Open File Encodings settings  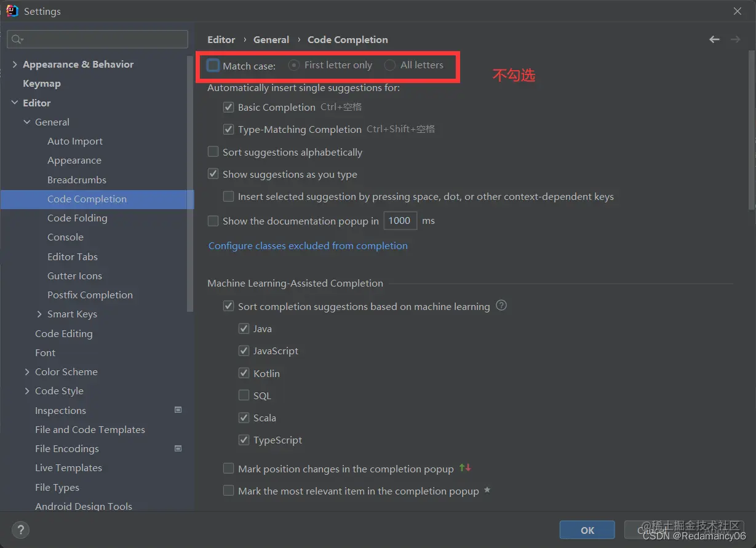(67, 448)
